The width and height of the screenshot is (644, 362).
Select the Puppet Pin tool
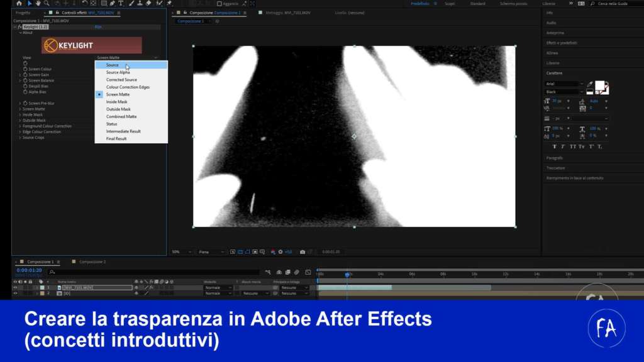click(169, 3)
